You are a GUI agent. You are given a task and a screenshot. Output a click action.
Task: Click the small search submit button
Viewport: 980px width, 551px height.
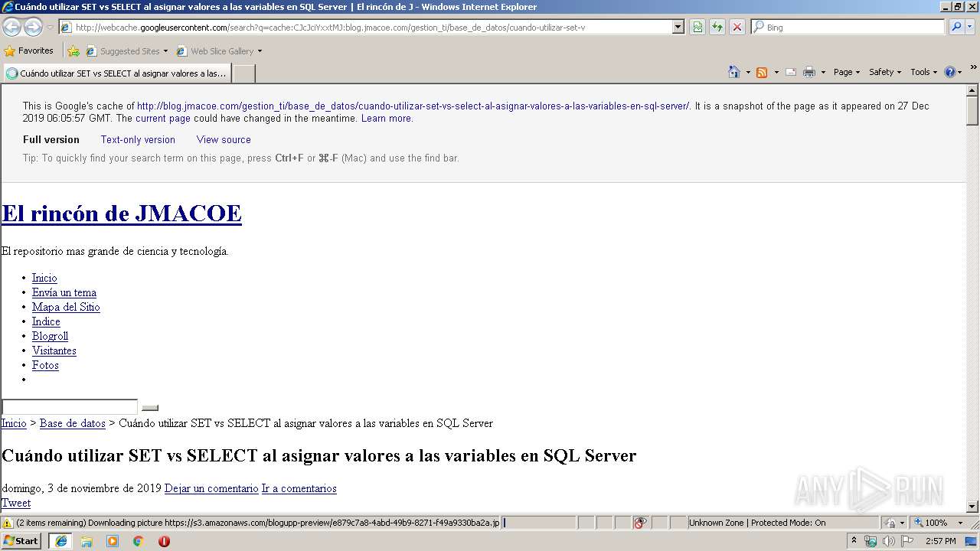pos(150,408)
